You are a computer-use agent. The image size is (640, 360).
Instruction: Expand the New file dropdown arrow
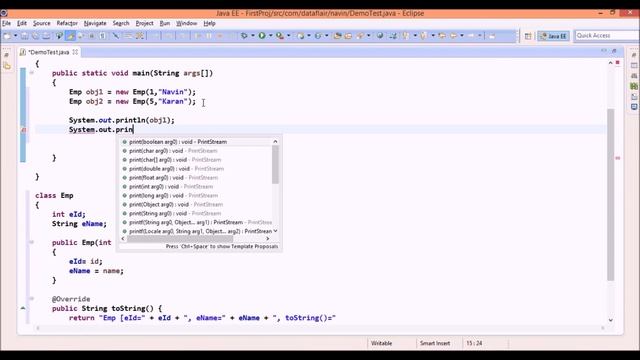(x=16, y=36)
